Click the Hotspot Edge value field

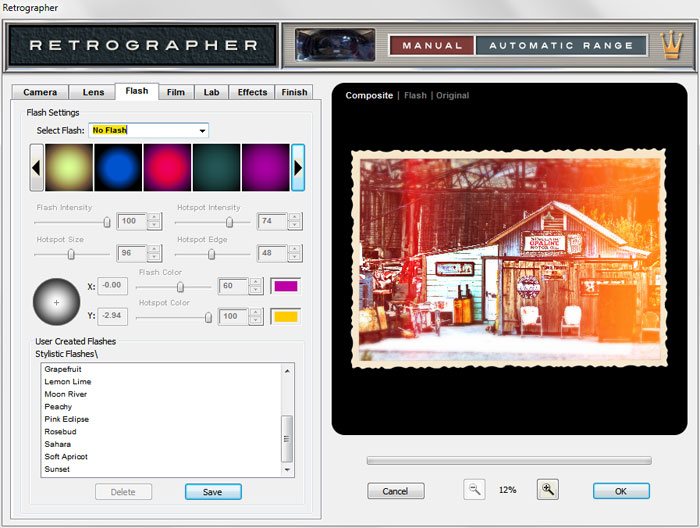(272, 253)
